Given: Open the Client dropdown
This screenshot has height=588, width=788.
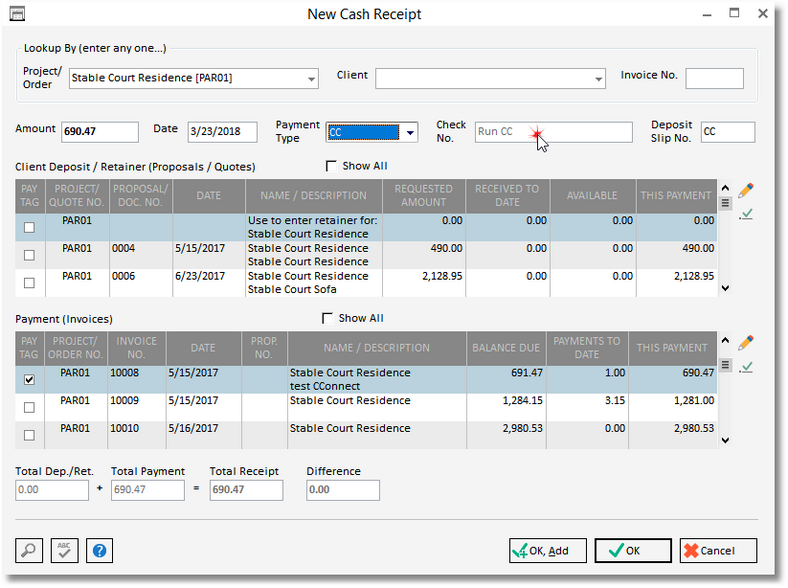Looking at the screenshot, I should [598, 79].
